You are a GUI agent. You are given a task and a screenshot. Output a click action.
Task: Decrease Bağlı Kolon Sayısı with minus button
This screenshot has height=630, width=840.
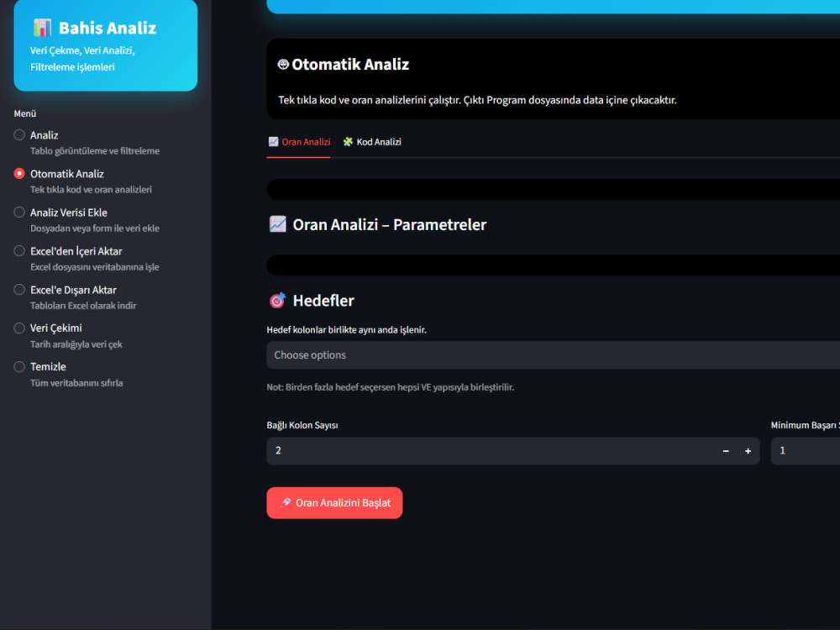726,451
